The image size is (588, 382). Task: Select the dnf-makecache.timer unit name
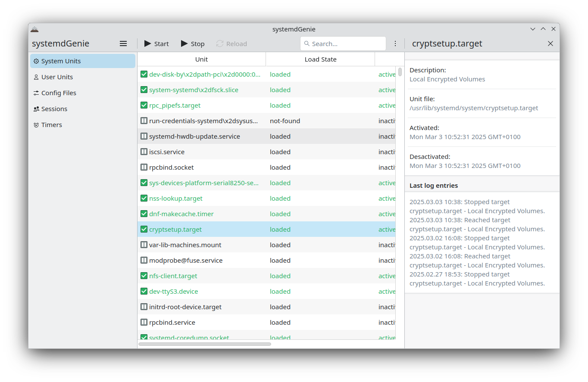181,214
